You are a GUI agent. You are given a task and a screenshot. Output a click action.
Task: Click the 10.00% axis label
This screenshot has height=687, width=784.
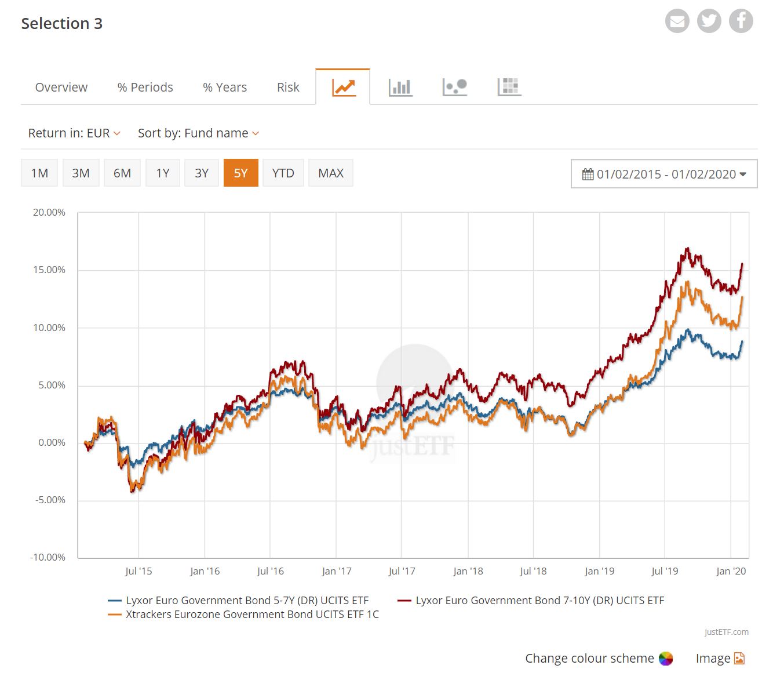click(49, 328)
